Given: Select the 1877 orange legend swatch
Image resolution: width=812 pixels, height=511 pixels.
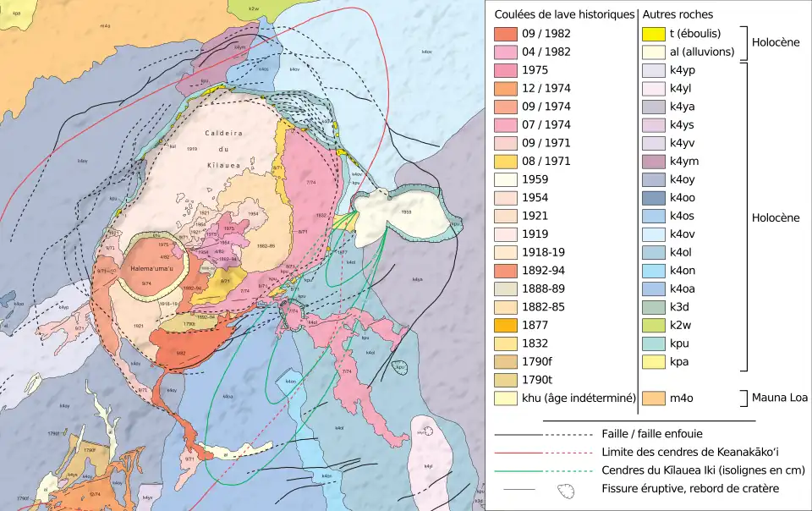Looking at the screenshot, I should pos(506,325).
